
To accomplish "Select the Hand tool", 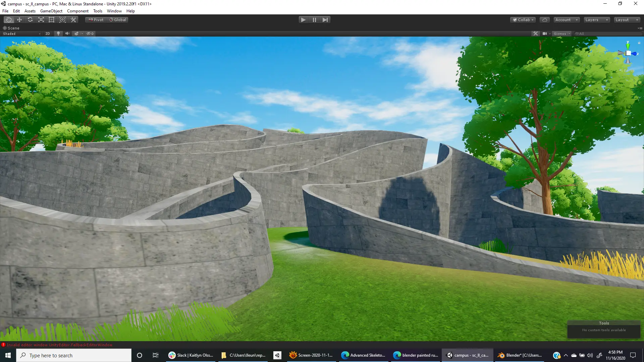I will point(8,20).
